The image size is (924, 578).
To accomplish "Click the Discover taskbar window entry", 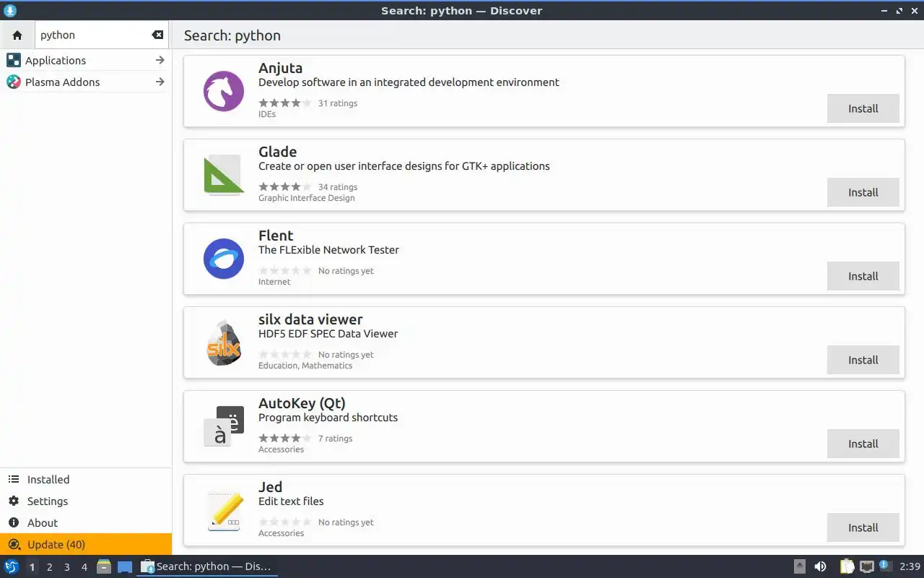I will point(207,566).
